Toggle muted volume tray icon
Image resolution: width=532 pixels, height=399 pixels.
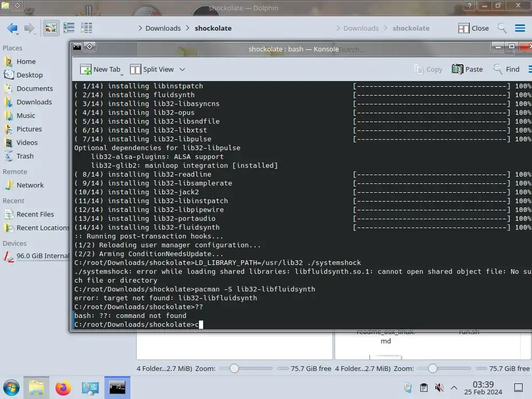440,388
